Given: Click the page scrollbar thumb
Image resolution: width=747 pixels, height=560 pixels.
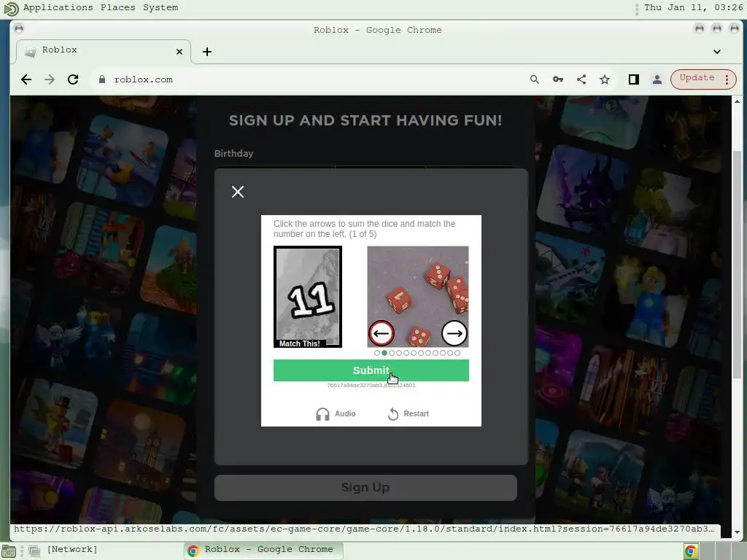Looking at the screenshot, I should tap(737, 264).
